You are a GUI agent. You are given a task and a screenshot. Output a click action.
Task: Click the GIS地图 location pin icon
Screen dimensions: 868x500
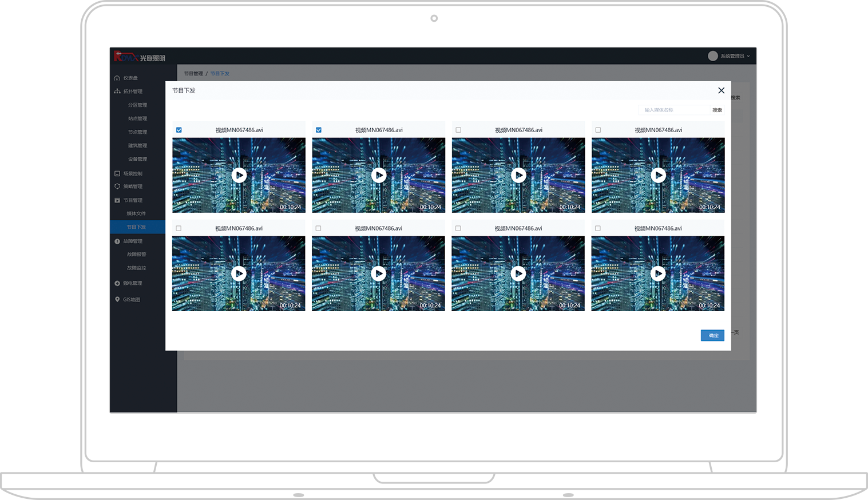pyautogui.click(x=117, y=299)
